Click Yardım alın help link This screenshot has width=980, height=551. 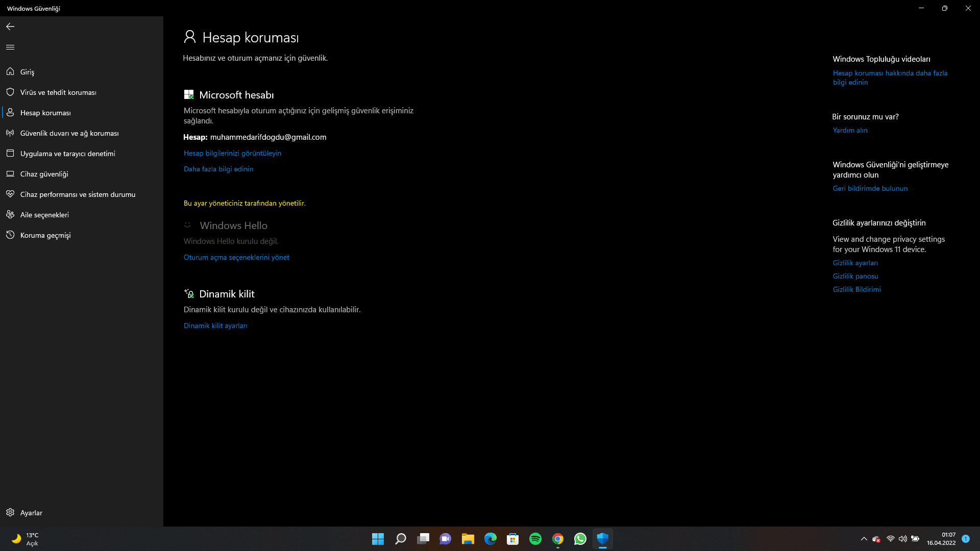pos(850,130)
